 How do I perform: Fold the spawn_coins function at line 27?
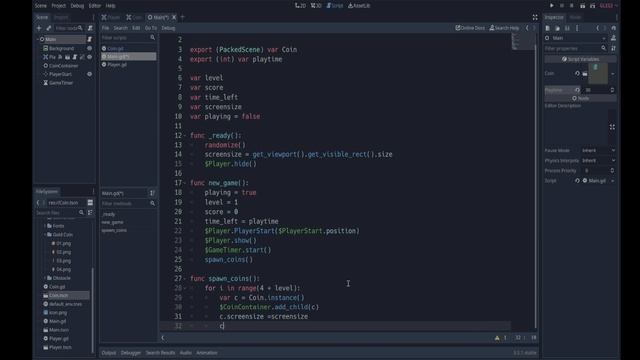[x=185, y=278]
